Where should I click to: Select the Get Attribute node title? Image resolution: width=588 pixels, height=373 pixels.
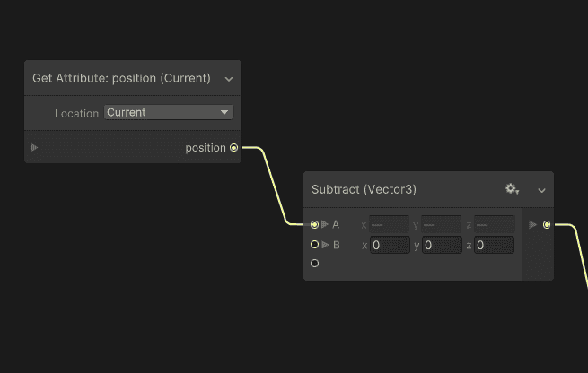point(121,78)
